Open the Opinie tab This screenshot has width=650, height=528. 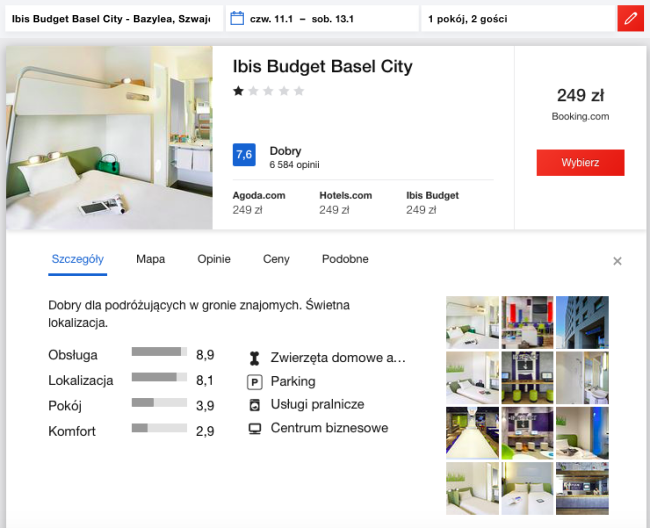pos(214,259)
